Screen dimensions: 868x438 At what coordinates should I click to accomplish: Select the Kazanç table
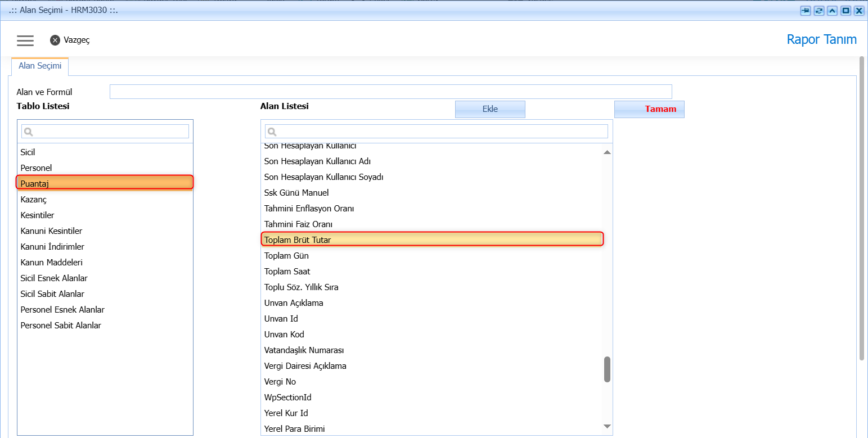[105, 200]
